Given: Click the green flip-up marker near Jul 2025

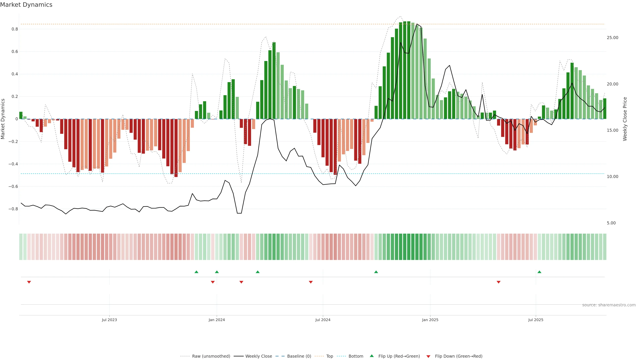Looking at the screenshot, I should pos(539,272).
